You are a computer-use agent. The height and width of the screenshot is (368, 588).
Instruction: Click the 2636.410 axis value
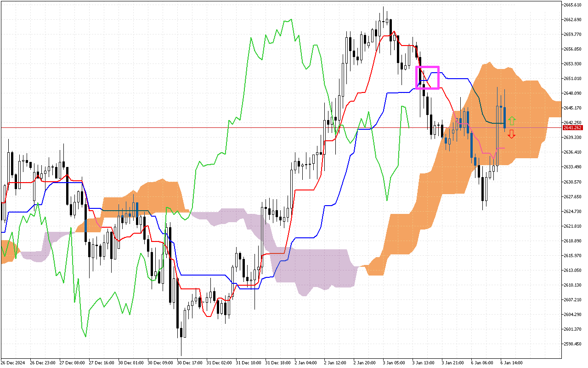click(572, 152)
